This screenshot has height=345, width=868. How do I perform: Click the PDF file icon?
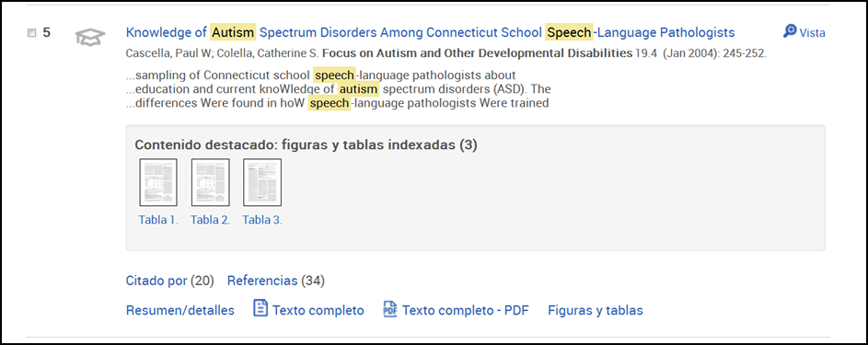(x=390, y=309)
